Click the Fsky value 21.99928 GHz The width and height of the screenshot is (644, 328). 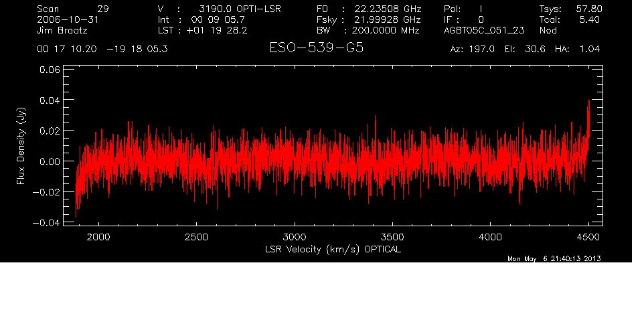tap(388, 19)
